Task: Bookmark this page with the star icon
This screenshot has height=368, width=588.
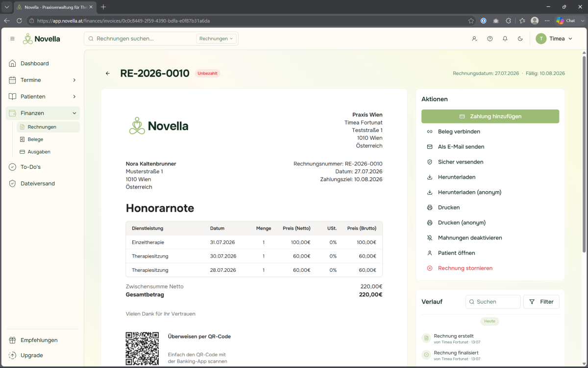Action: point(471,21)
